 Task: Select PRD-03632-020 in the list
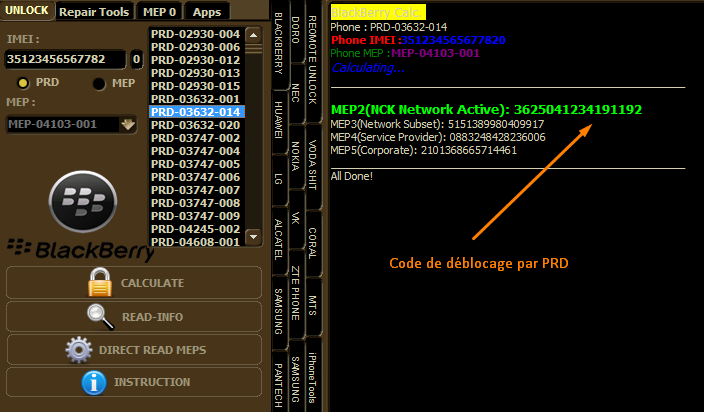[196, 125]
